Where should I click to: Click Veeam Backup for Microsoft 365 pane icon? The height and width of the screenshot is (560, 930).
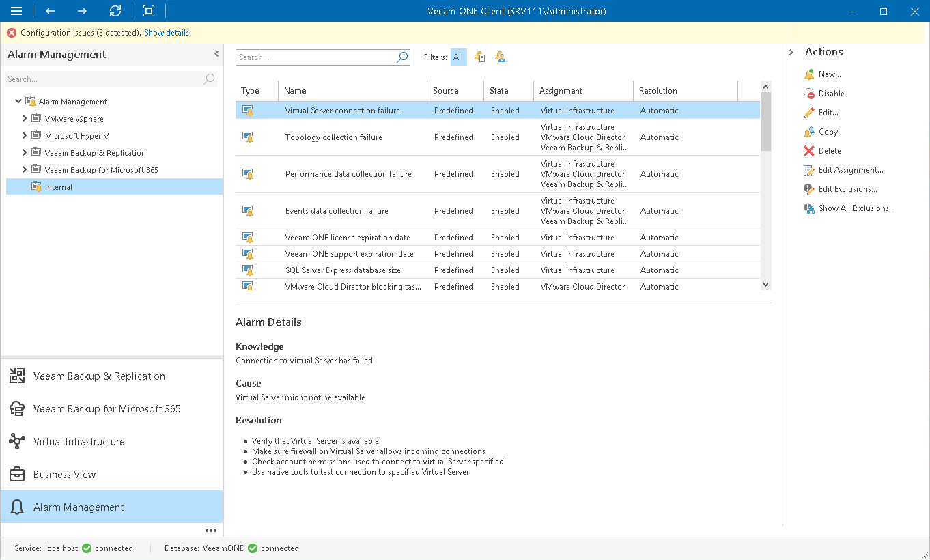coord(17,409)
